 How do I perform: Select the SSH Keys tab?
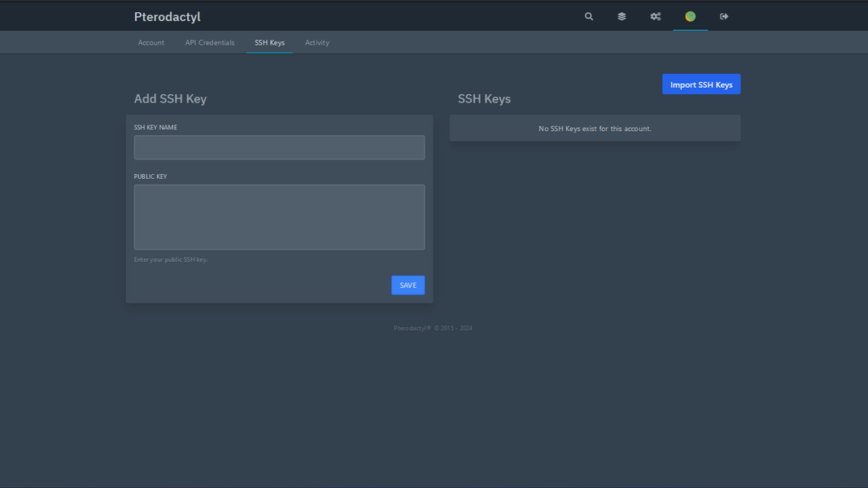pos(269,42)
